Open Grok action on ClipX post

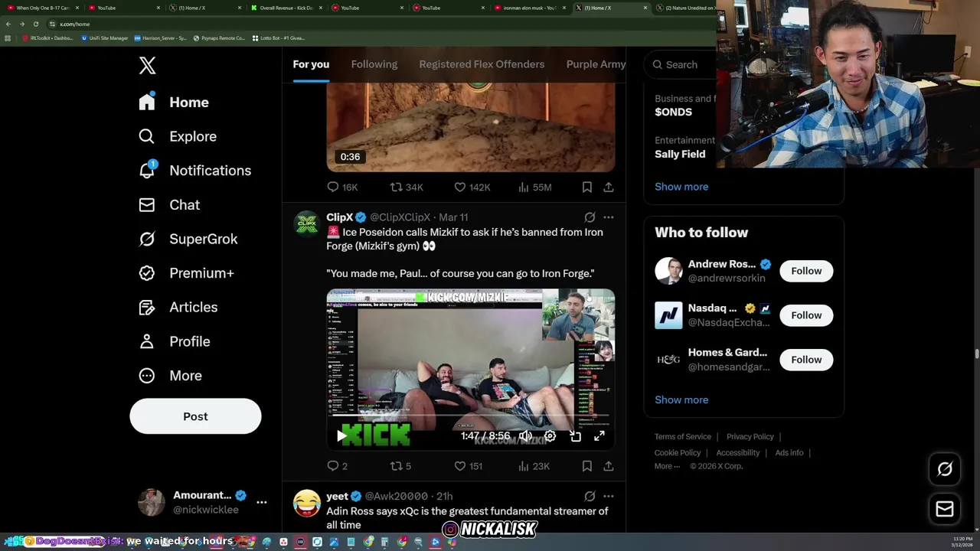click(x=590, y=217)
